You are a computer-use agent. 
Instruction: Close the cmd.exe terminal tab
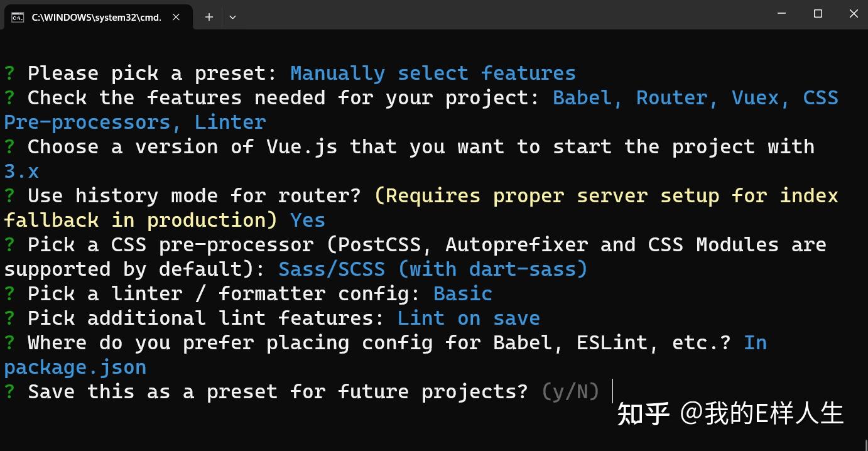point(176,17)
